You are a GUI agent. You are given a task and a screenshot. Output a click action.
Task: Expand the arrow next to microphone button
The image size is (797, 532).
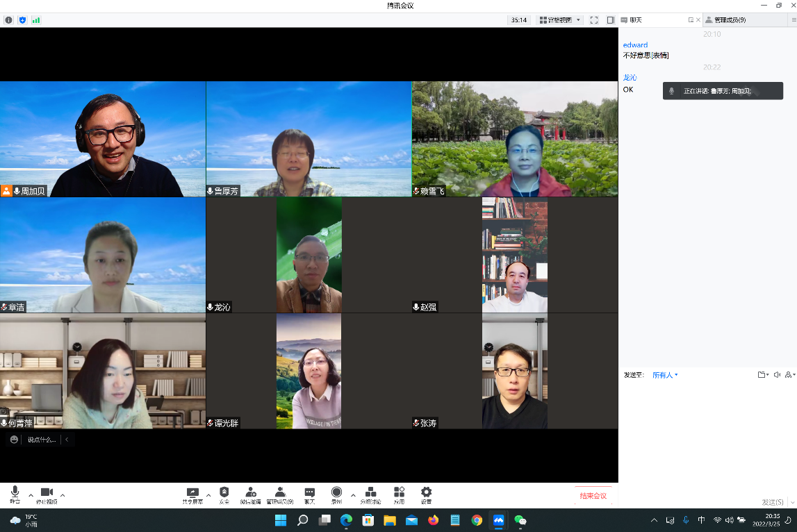click(31, 495)
